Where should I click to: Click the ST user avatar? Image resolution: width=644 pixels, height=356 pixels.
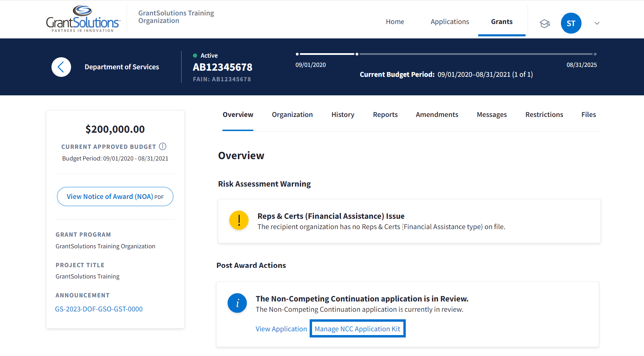[x=571, y=23]
